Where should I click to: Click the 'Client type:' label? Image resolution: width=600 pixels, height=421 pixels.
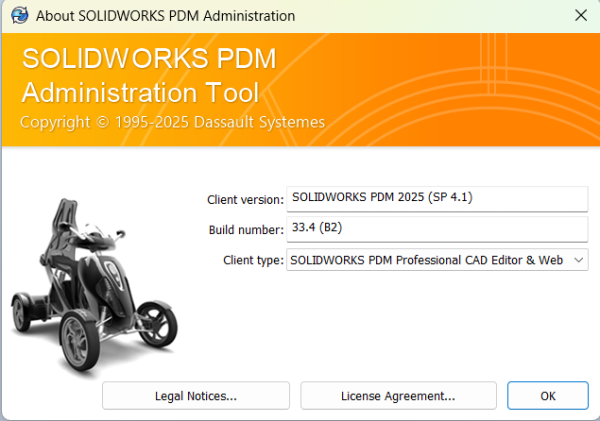click(253, 260)
